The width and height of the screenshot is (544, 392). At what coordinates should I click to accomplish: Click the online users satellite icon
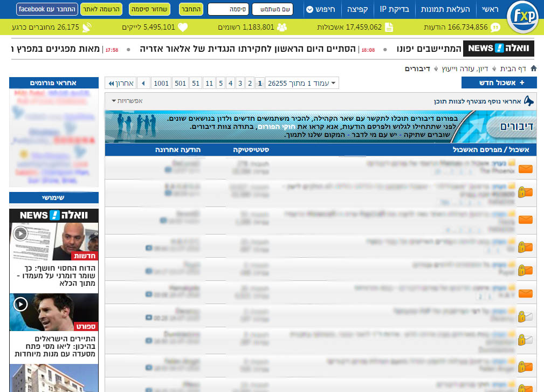click(x=87, y=27)
